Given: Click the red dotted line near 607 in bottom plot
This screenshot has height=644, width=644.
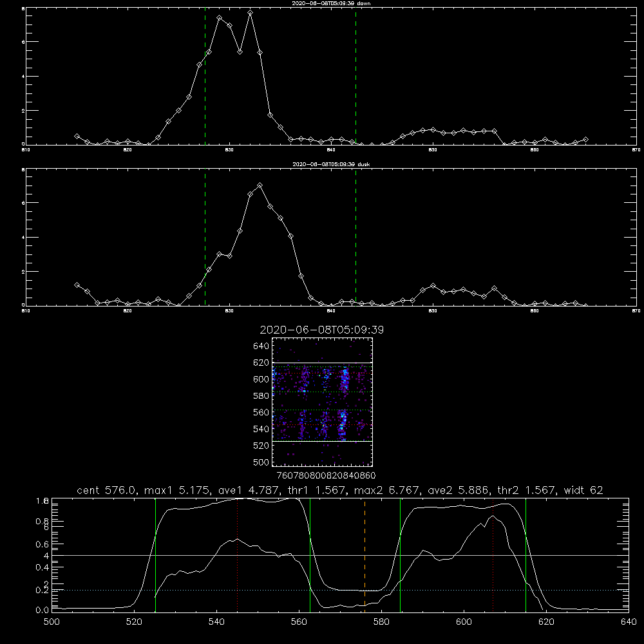Looking at the screenshot, I should coord(493,555).
